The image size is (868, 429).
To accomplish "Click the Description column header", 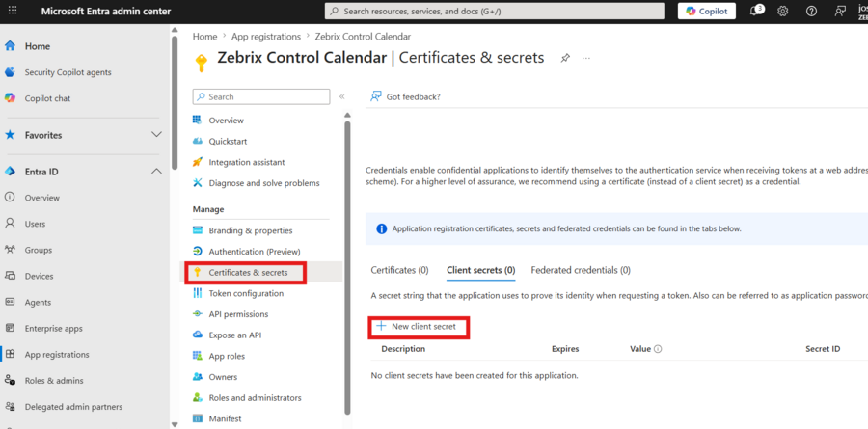I will coord(403,349).
